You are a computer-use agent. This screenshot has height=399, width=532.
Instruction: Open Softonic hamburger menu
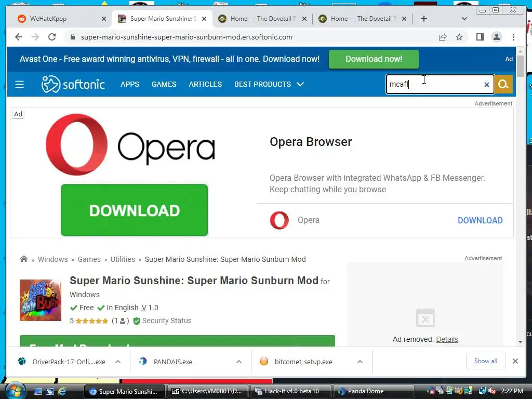click(x=20, y=84)
